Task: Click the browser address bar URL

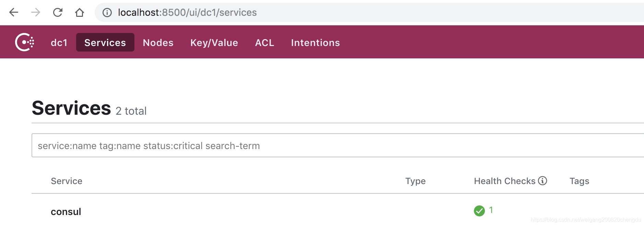Action: 187,13
